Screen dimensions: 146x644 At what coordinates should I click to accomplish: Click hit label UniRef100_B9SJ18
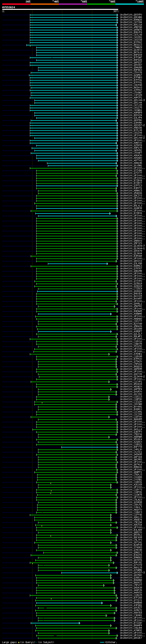click(131, 25)
